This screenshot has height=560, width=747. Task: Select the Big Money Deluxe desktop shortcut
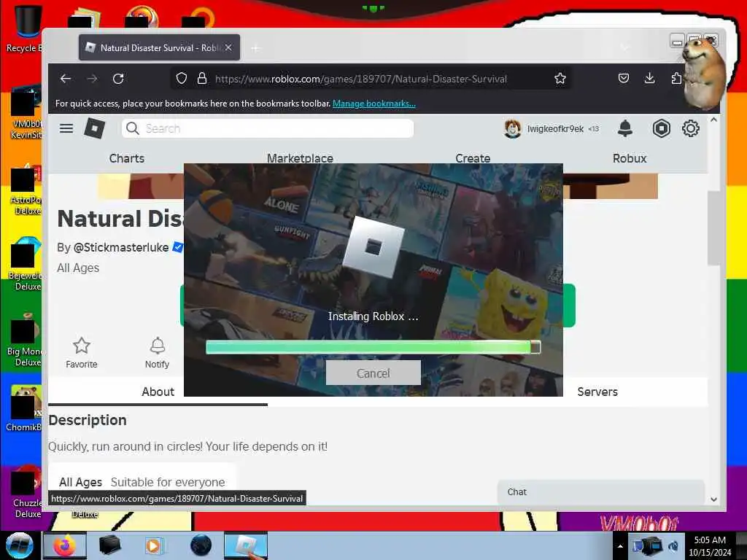click(x=25, y=340)
